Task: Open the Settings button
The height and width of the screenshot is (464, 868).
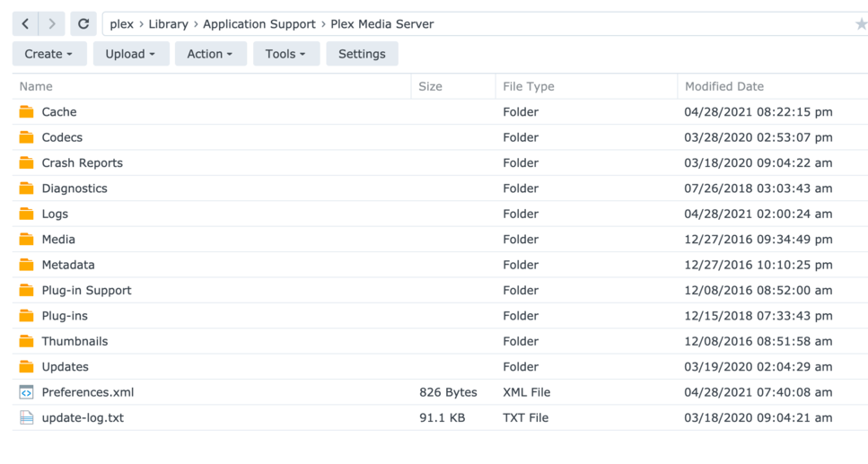Action: click(x=362, y=54)
